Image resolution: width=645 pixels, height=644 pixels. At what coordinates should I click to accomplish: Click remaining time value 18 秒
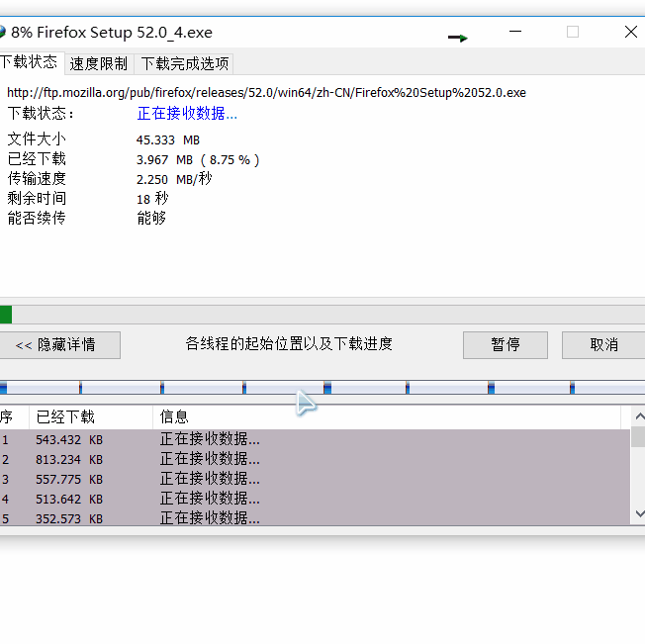click(x=152, y=199)
